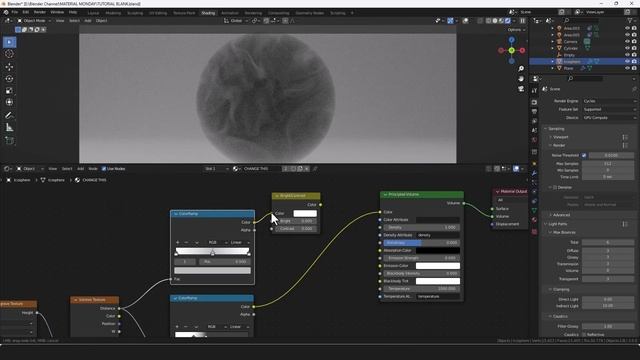This screenshot has width=640, height=360.
Task: Open the Device GPU Compute dropdown
Action: [x=609, y=118]
